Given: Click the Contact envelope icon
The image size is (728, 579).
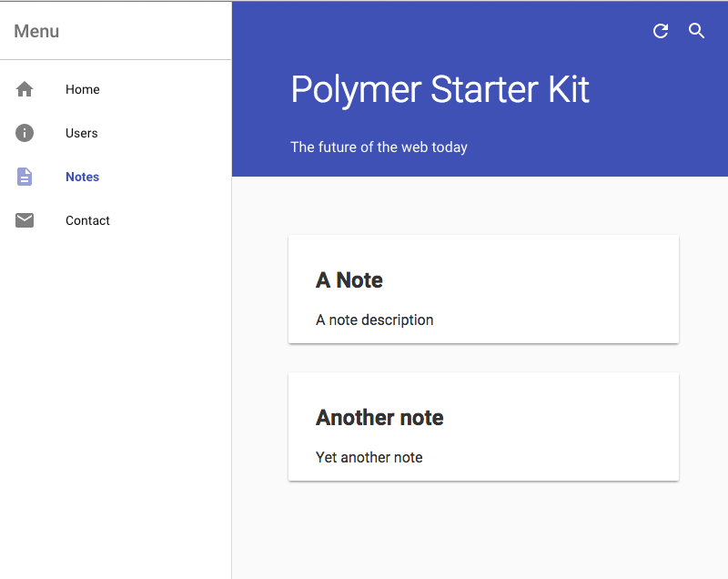Looking at the screenshot, I should [25, 220].
